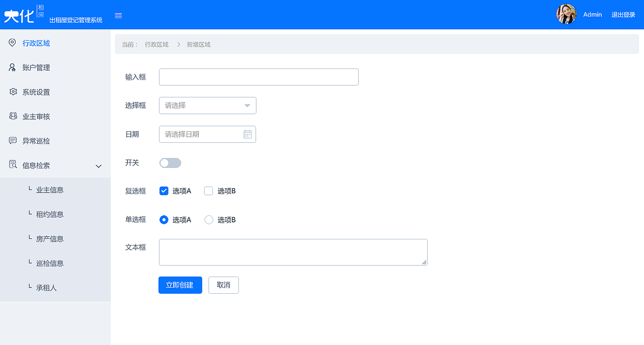Screen dimensions: 644x345
Task: Collapse the sidebar with the hamburger icon
Action: click(x=118, y=15)
